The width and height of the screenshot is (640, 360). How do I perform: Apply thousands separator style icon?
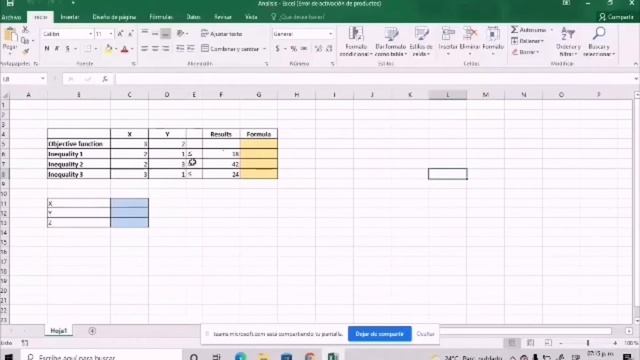pyautogui.click(x=304, y=49)
